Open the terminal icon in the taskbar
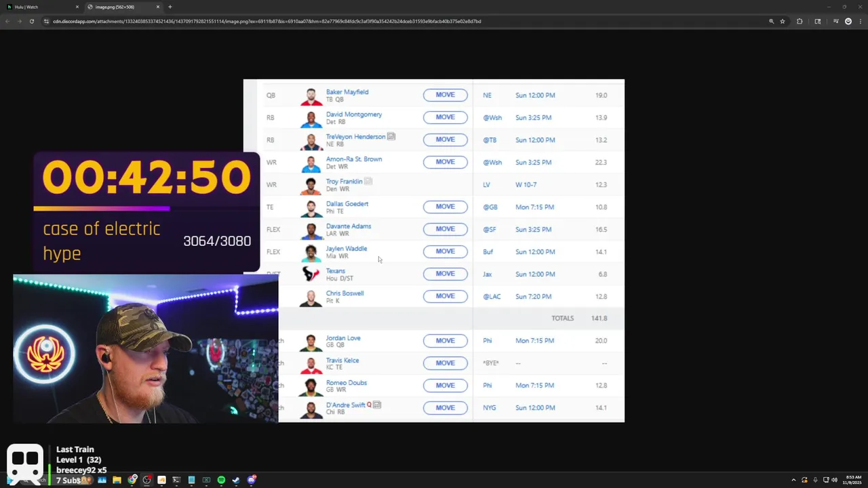This screenshot has height=488, width=868. (x=176, y=480)
